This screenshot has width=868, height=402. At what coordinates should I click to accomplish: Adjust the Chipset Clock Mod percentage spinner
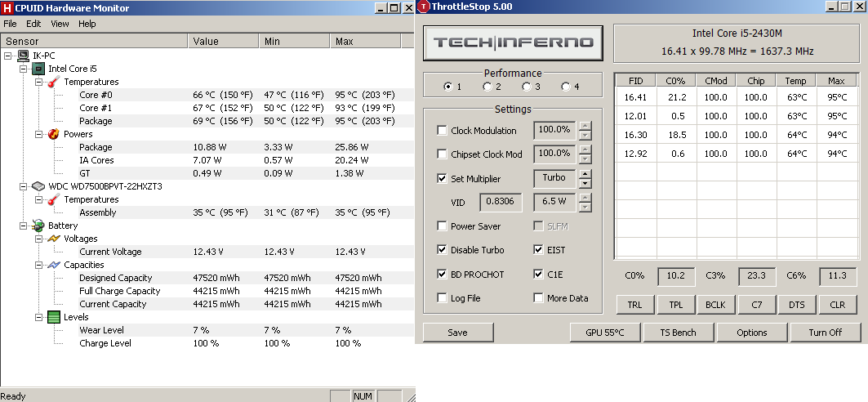(585, 154)
